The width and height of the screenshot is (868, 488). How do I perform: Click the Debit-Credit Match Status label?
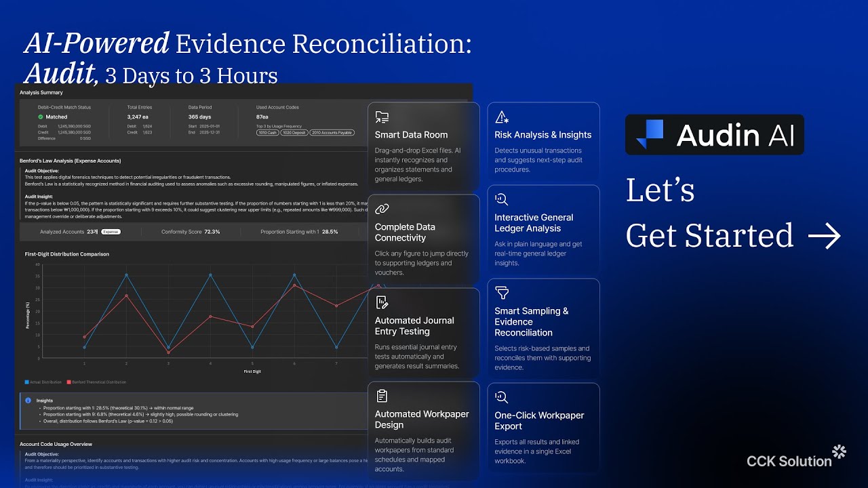pyautogui.click(x=64, y=107)
